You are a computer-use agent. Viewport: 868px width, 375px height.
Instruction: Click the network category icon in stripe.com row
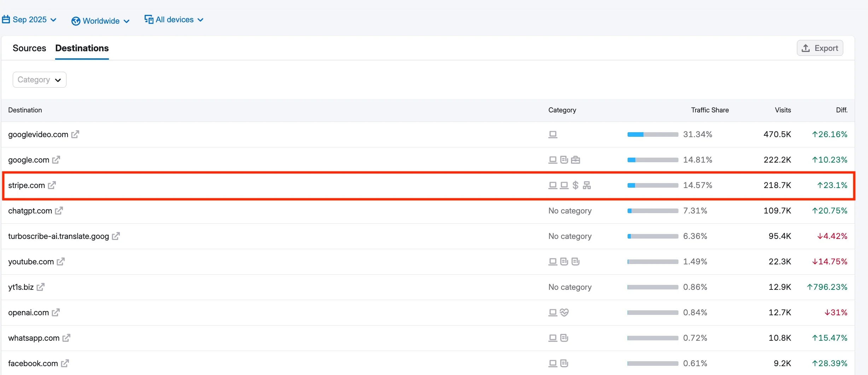point(587,185)
